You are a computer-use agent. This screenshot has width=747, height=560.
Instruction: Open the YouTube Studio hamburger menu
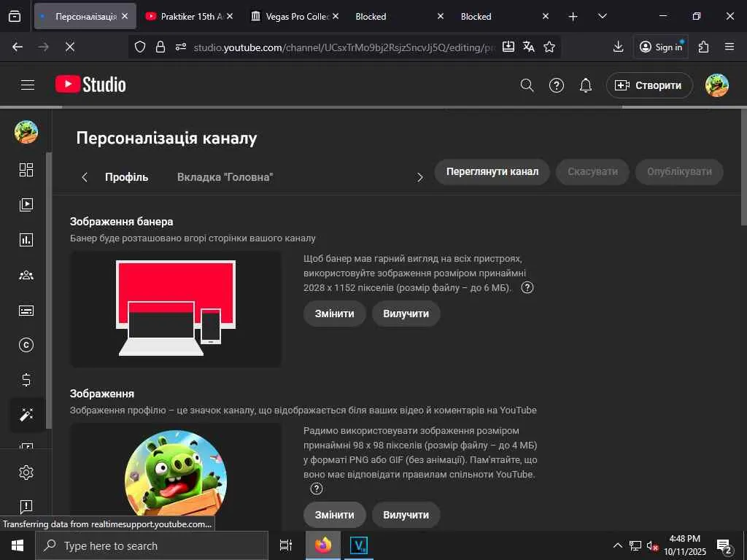pos(28,85)
